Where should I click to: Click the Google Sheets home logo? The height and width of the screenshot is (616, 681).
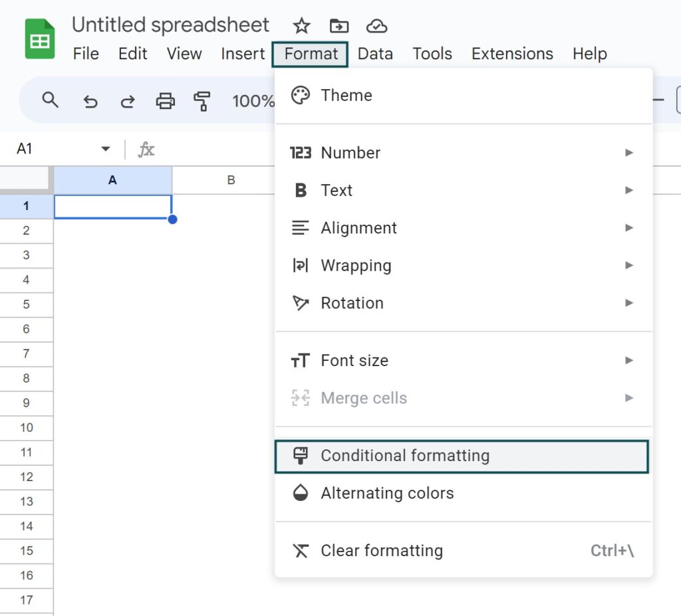point(40,39)
